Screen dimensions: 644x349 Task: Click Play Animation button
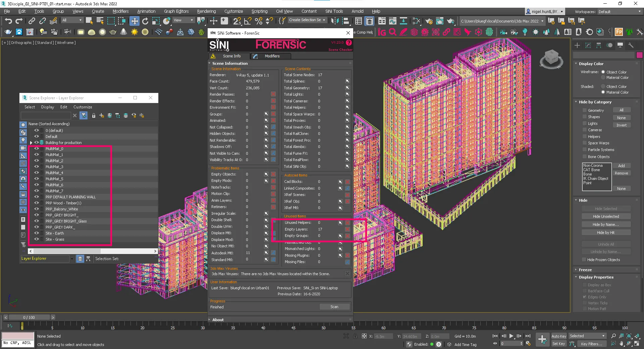pos(511,336)
